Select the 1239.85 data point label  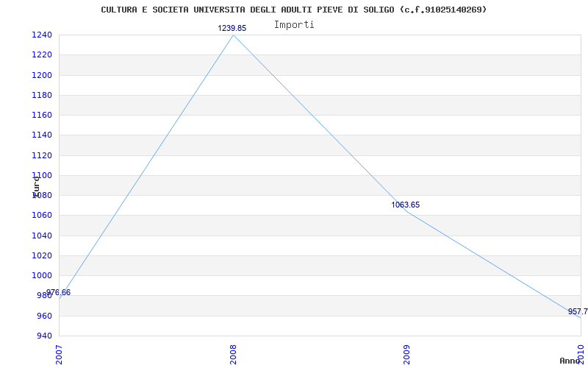click(x=232, y=28)
